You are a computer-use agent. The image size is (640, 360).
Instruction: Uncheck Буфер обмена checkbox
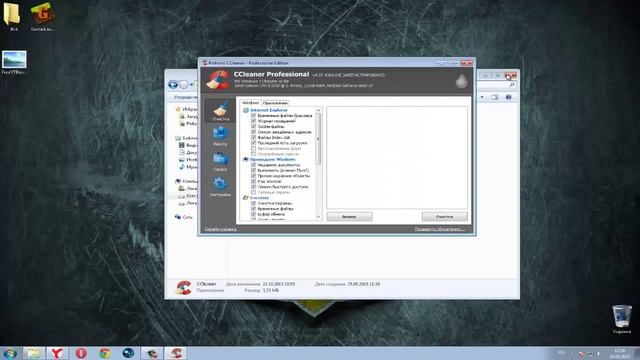coord(253,214)
